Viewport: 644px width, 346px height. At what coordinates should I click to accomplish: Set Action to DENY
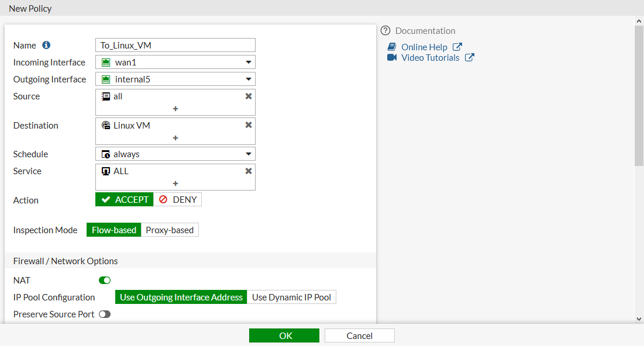pos(178,200)
